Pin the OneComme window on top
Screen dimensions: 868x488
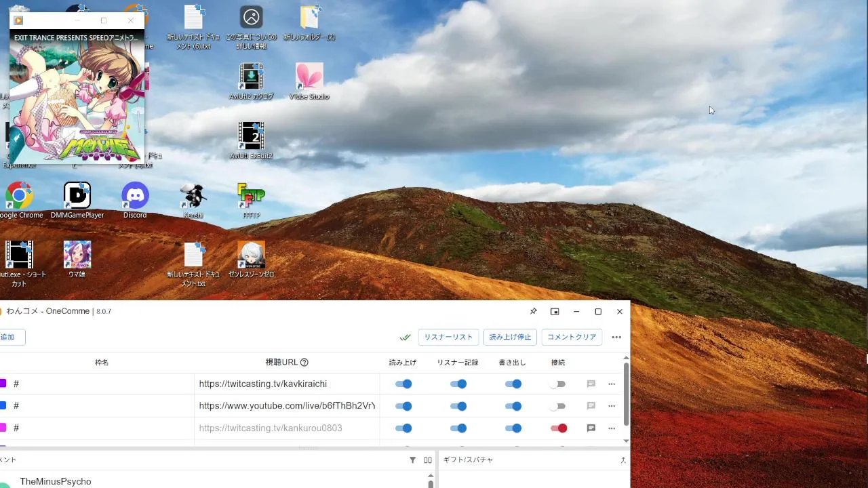click(533, 311)
